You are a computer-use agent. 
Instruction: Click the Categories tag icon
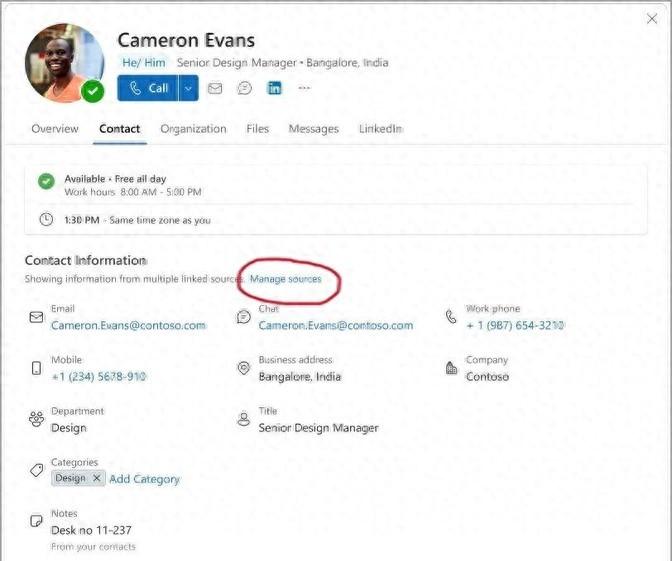[x=36, y=470]
